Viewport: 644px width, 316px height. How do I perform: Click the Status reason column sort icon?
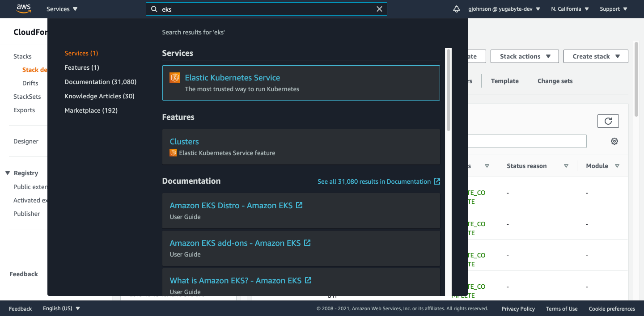566,166
